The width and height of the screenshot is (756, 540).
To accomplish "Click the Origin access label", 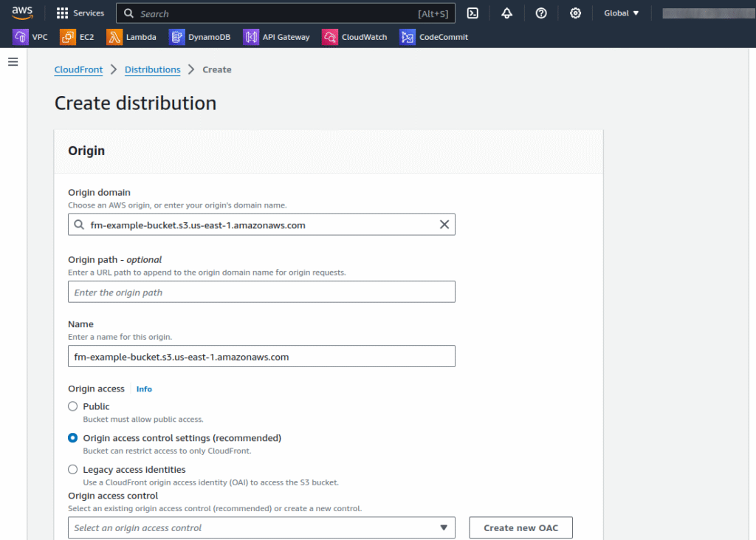I will click(x=96, y=389).
